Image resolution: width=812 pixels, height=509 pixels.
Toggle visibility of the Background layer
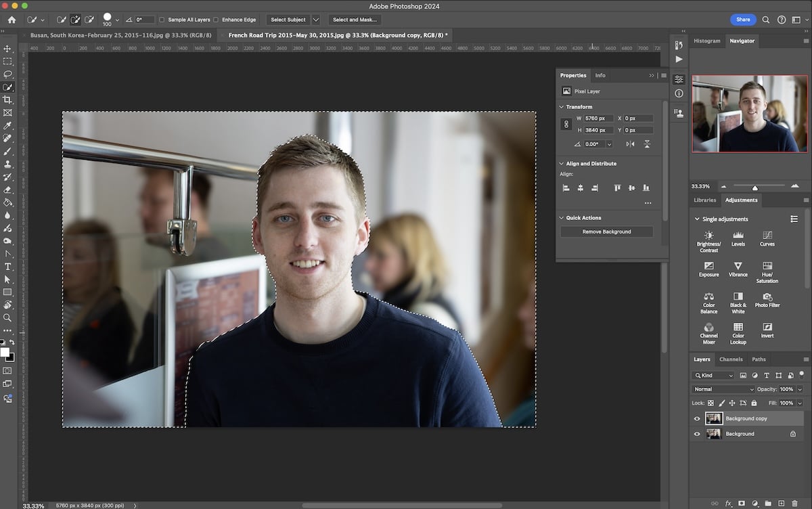[696, 434]
